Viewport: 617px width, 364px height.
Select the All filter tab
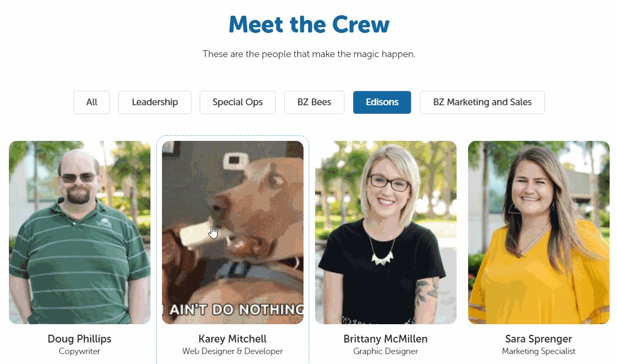pos(92,102)
